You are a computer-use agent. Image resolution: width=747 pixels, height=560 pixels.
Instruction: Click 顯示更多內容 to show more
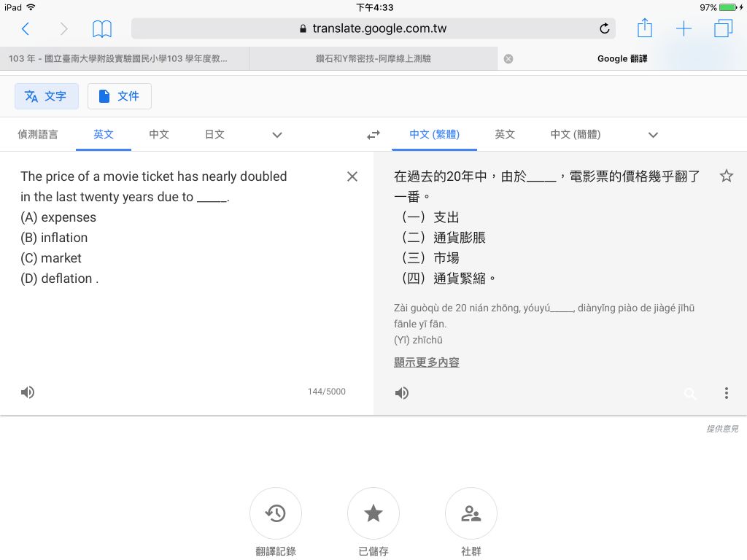tap(426, 362)
